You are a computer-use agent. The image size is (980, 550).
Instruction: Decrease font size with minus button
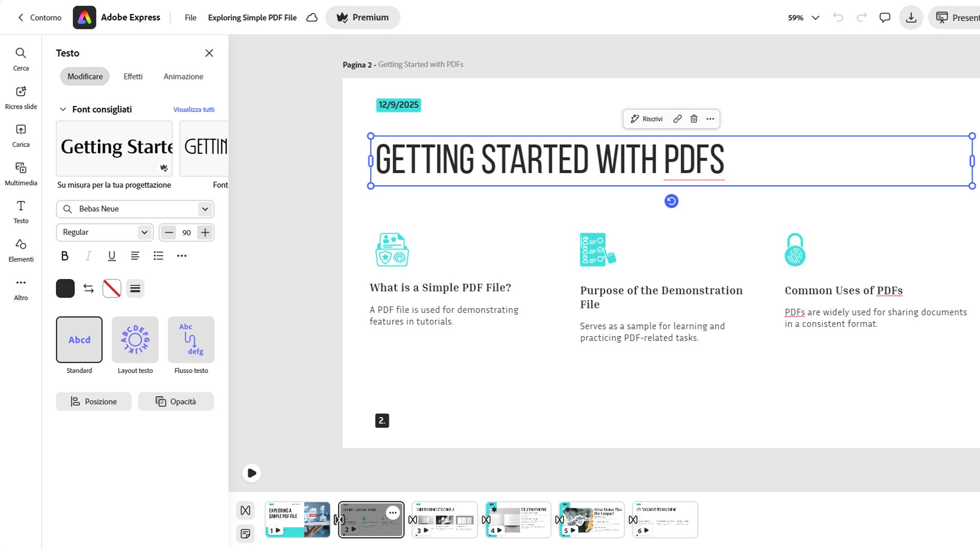[x=168, y=232]
